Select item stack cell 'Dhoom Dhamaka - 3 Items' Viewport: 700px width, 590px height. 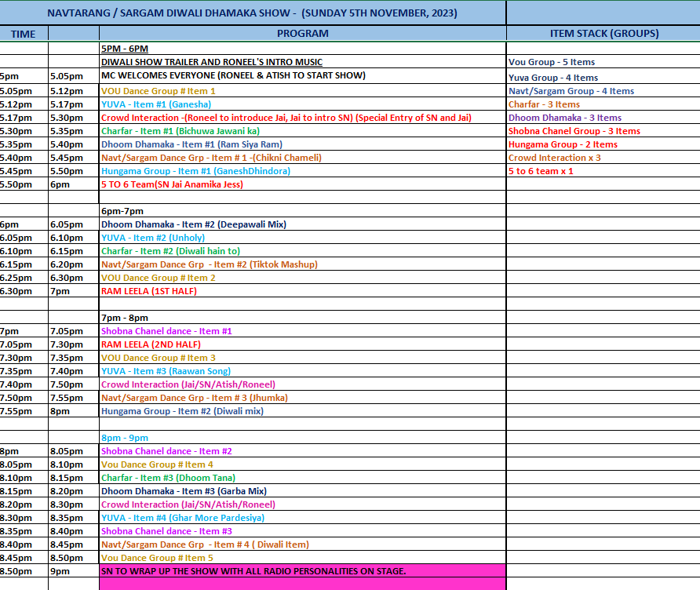coord(603,118)
